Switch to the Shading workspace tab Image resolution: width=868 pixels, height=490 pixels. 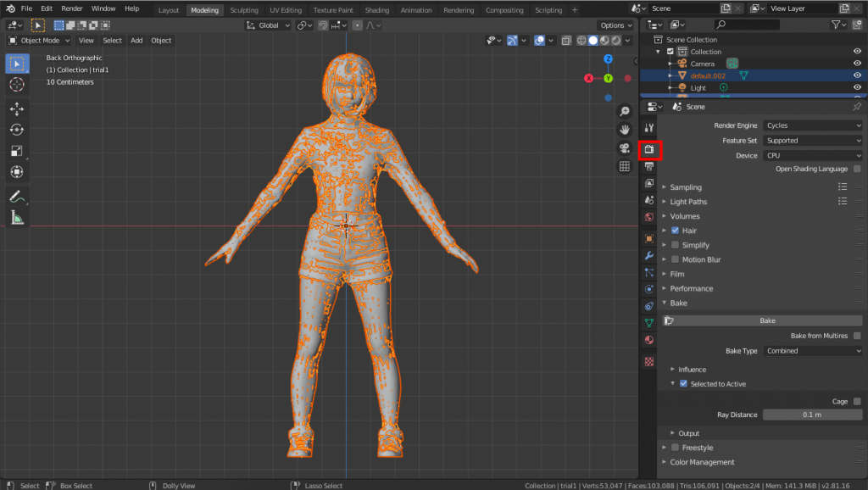(x=377, y=9)
